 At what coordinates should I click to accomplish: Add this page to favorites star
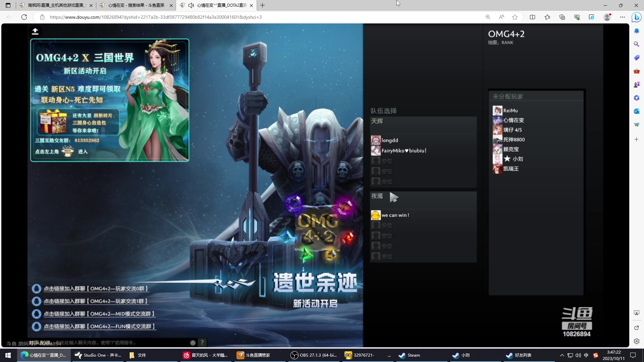tap(515, 17)
